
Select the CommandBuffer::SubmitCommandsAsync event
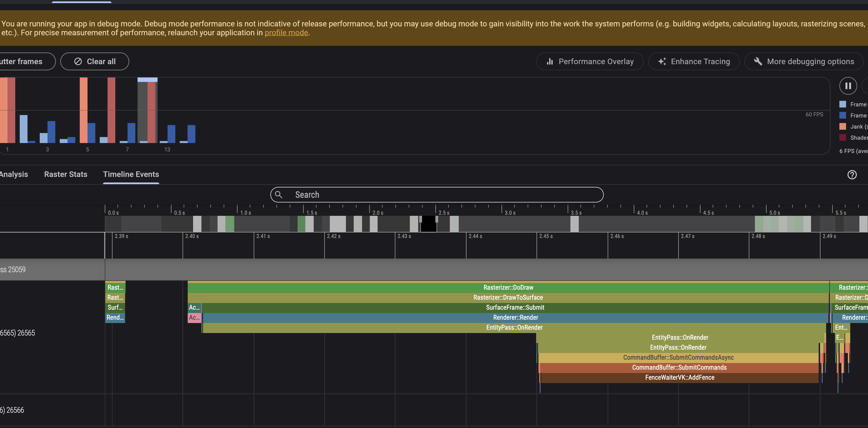pos(678,357)
